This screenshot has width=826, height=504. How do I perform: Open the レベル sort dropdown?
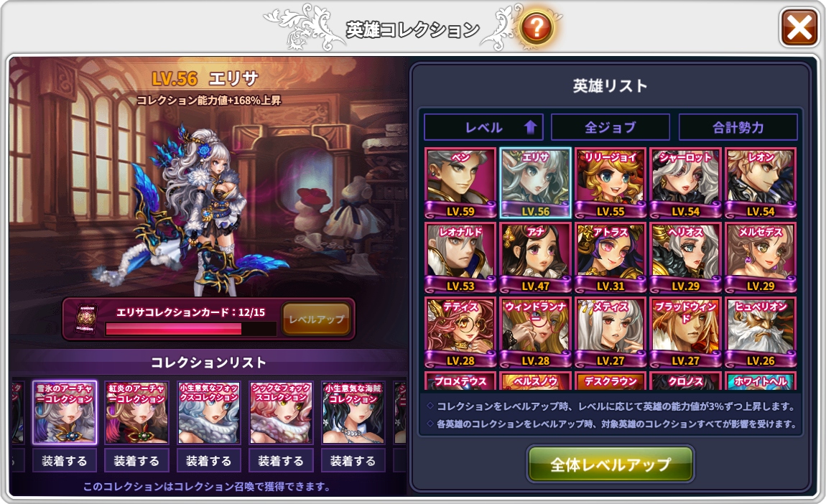point(483,127)
